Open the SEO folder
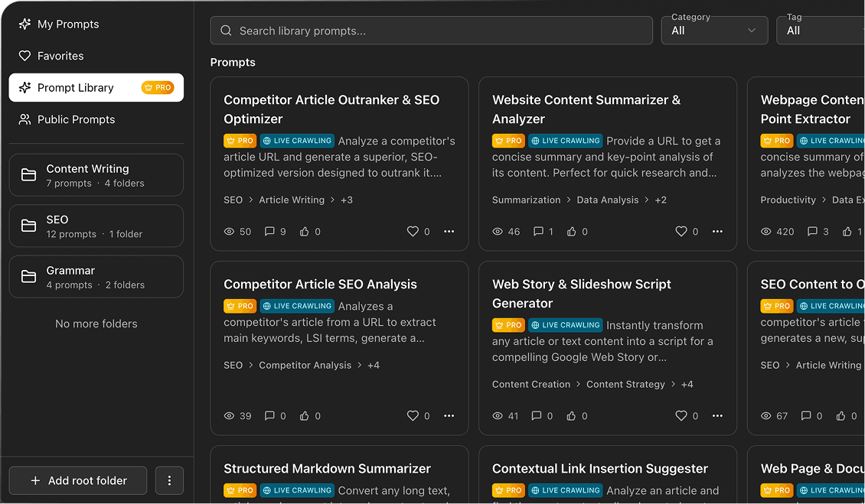The image size is (865, 504). point(96,226)
